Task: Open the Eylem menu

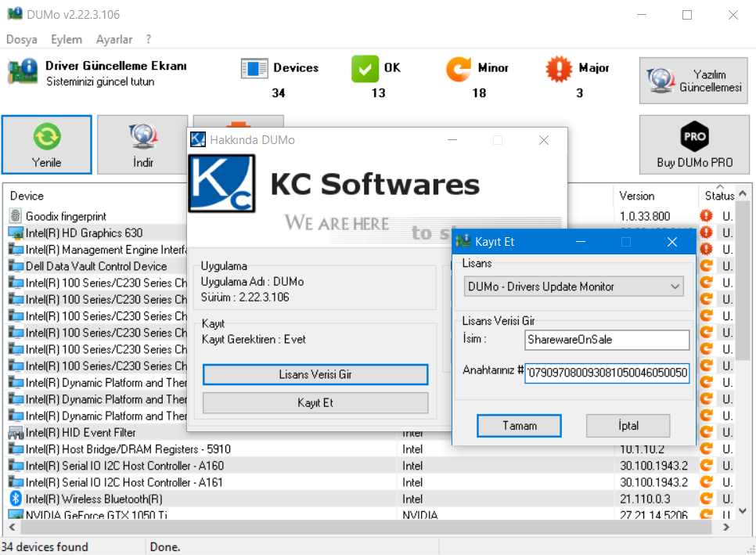Action: 67,40
